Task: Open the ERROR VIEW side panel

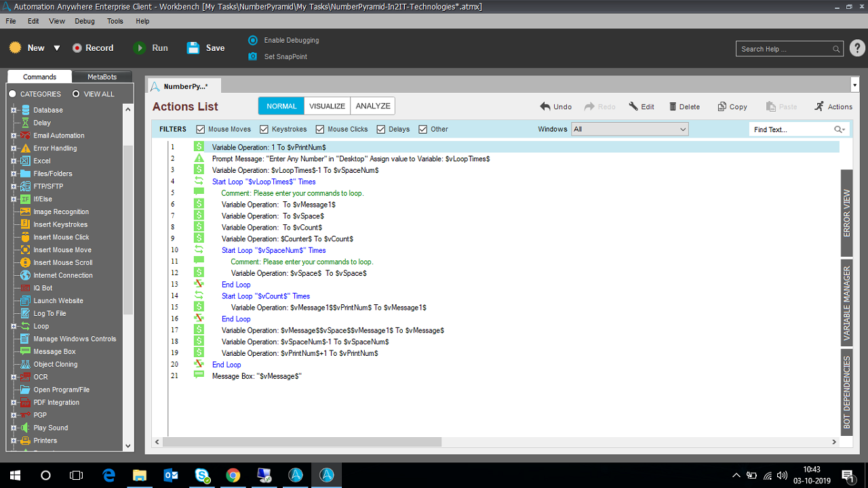Action: tap(846, 213)
